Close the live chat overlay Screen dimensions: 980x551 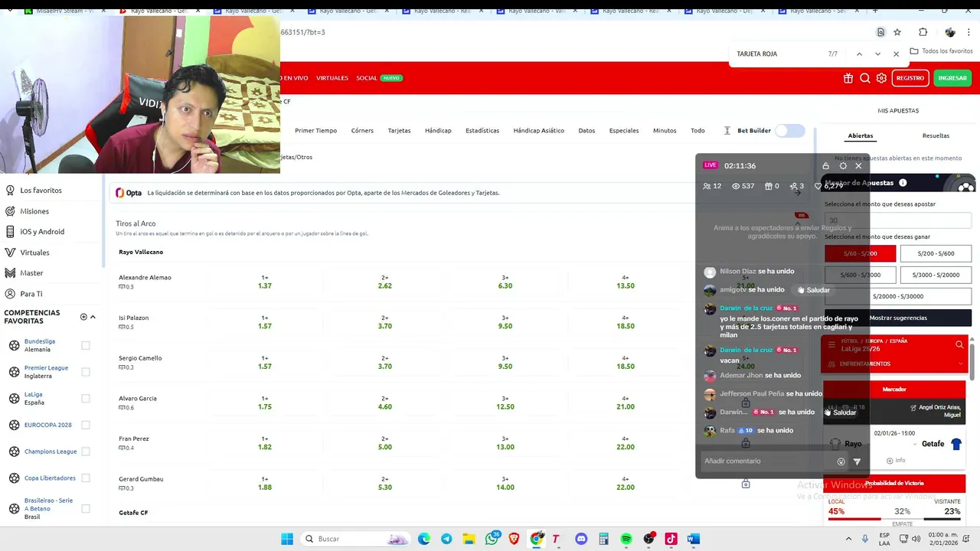[858, 165]
